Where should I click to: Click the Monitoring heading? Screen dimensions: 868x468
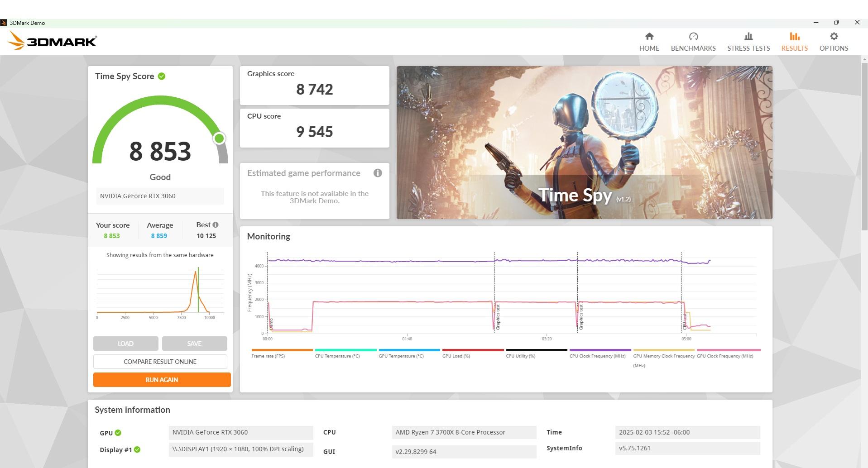tap(269, 236)
